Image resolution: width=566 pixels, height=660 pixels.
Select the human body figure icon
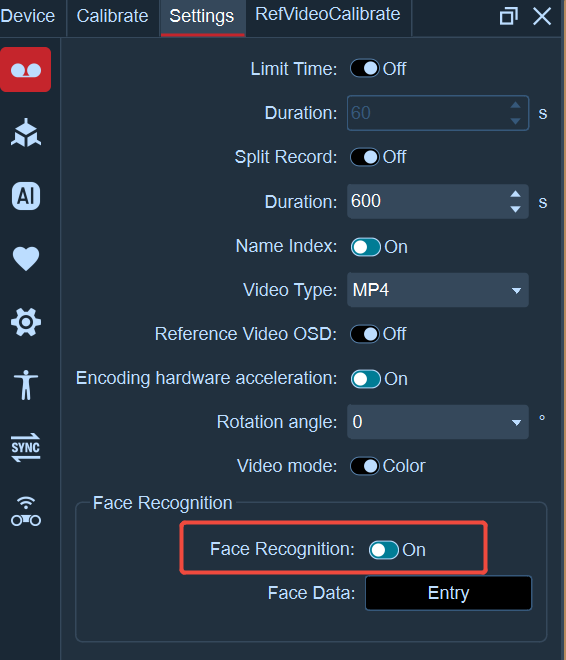pos(26,385)
